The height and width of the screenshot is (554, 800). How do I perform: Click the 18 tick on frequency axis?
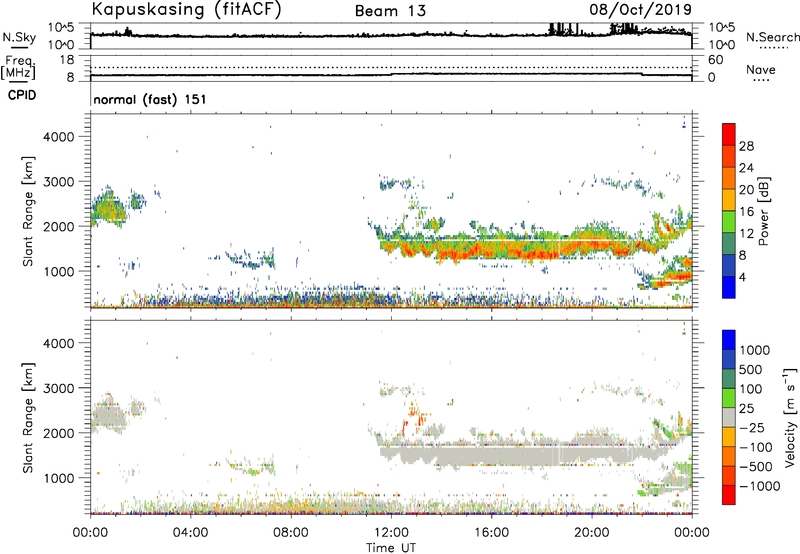click(67, 59)
